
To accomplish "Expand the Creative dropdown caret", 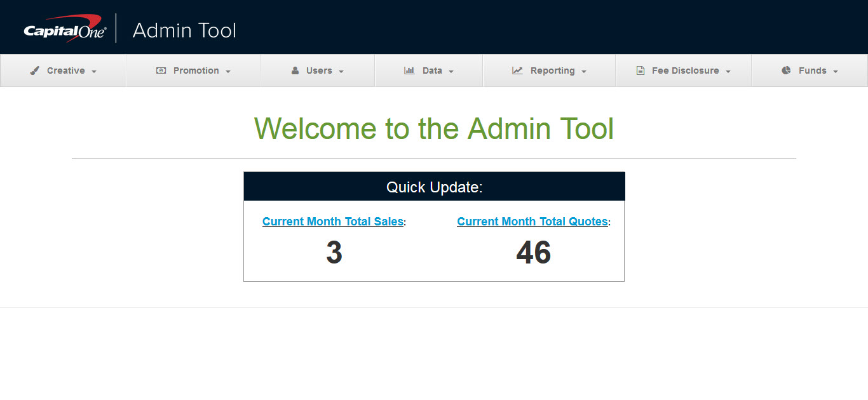I will coord(94,72).
